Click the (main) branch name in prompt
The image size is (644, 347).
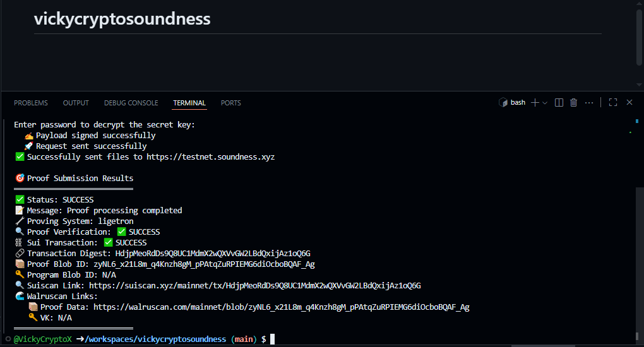pos(244,339)
